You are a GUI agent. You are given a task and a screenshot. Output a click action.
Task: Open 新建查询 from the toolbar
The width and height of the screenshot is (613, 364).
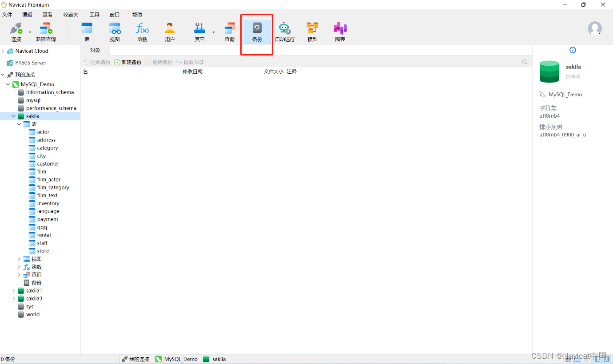(x=46, y=32)
